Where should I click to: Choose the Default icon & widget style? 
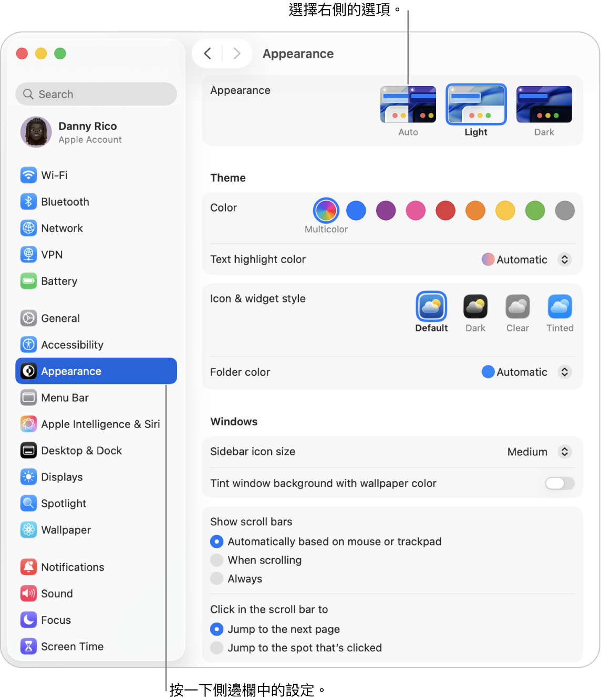(x=431, y=307)
